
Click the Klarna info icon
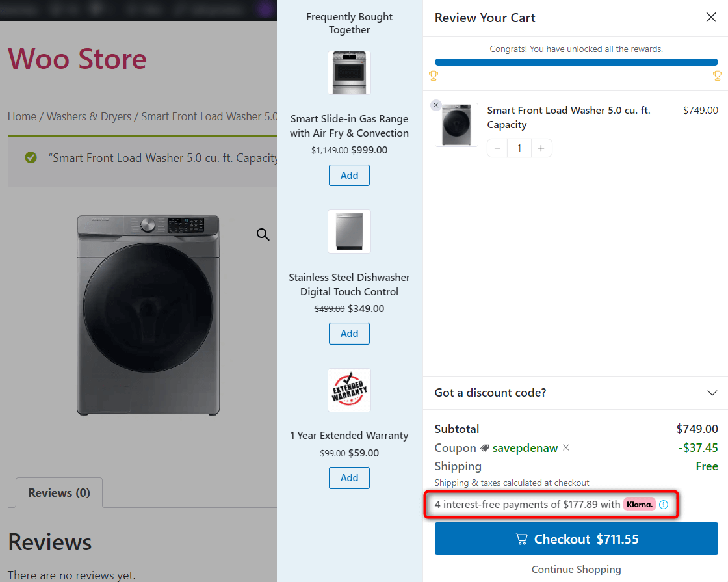664,505
